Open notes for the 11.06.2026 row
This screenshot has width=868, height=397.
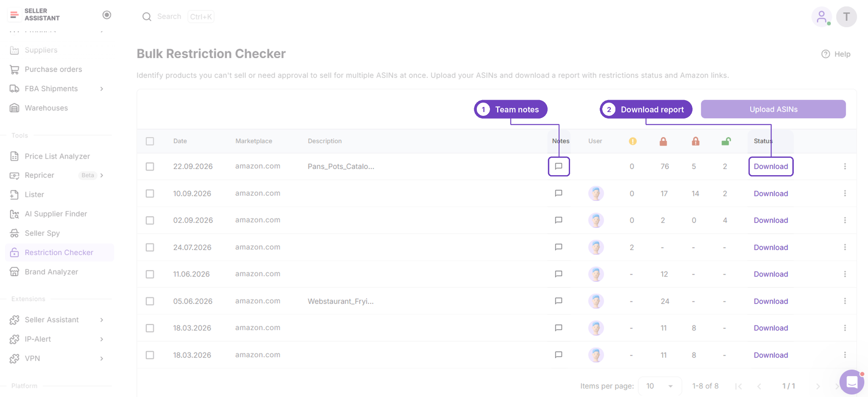559,274
